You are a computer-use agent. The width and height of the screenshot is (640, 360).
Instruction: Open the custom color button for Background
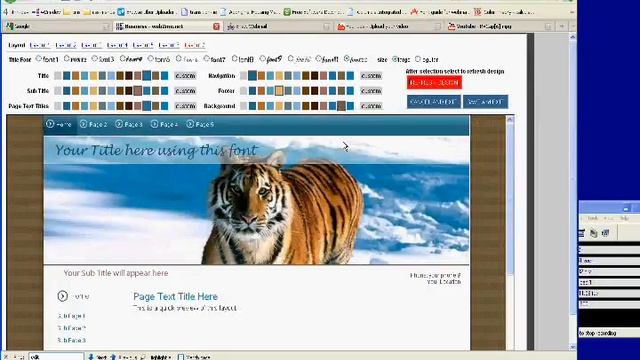(x=371, y=106)
